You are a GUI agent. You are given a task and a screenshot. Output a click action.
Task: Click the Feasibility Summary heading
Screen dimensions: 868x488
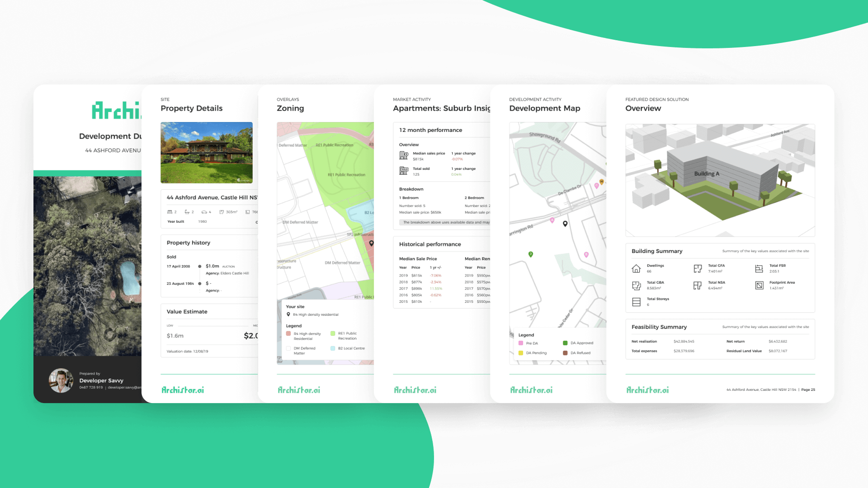tap(659, 327)
